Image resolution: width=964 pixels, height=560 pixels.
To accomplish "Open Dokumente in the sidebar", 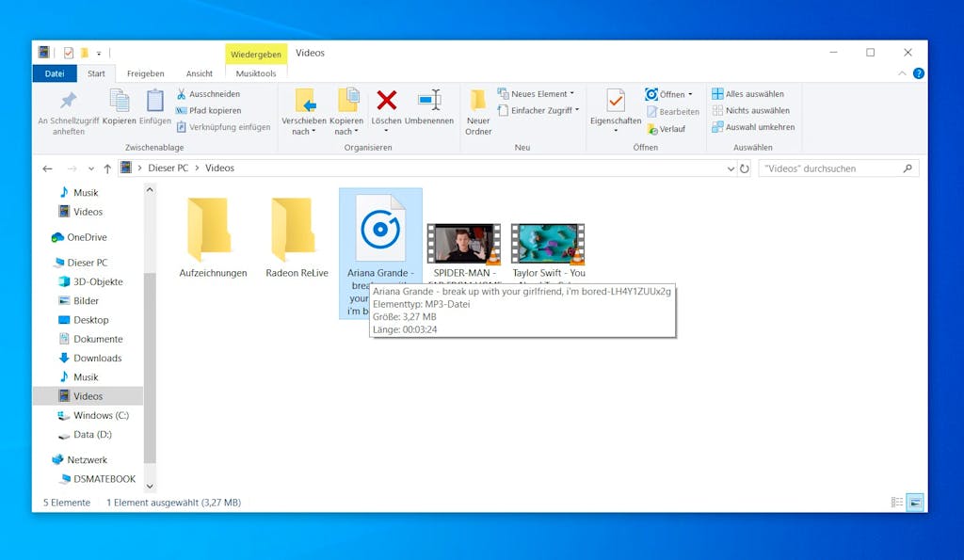I will point(90,339).
